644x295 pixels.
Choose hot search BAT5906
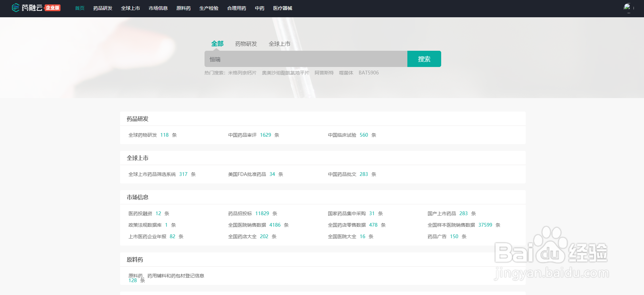[369, 73]
